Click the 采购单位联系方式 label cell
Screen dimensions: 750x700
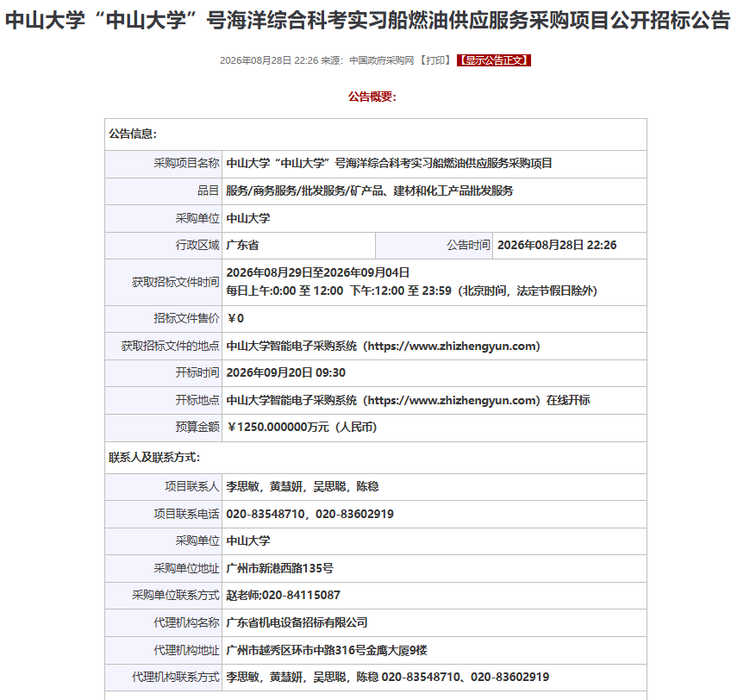pos(164,596)
